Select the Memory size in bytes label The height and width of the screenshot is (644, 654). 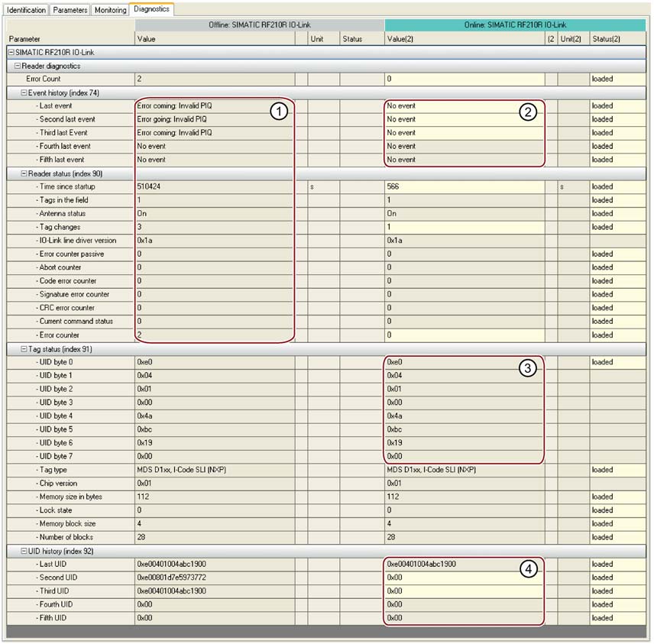(71, 497)
